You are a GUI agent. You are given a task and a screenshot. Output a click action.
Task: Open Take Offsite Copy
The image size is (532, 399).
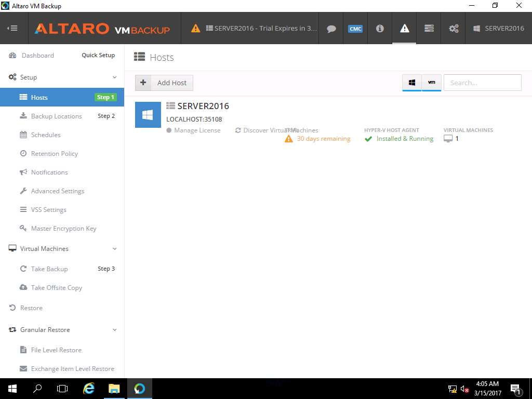pyautogui.click(x=56, y=288)
